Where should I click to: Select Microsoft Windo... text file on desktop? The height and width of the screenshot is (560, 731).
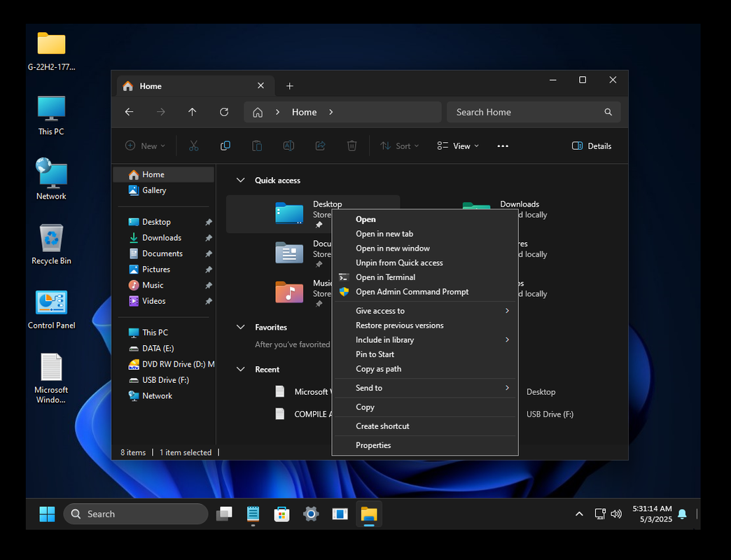51,378
